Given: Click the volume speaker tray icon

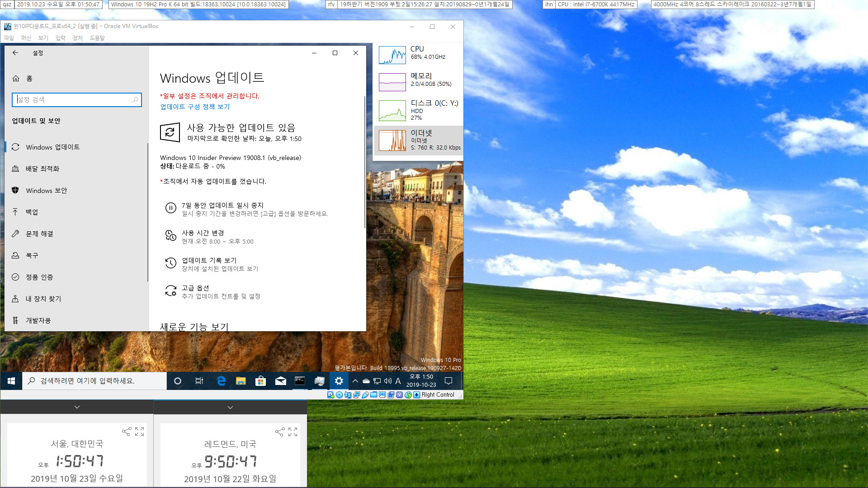Looking at the screenshot, I should 388,381.
